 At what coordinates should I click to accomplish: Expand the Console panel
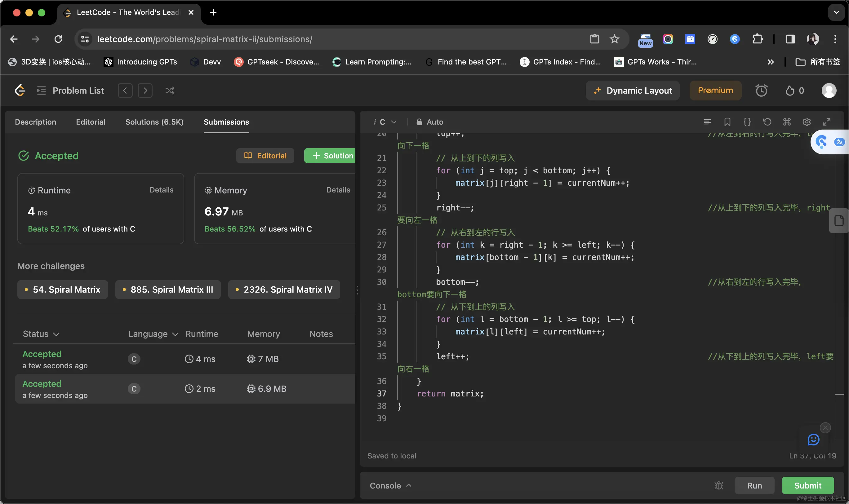[x=390, y=486]
